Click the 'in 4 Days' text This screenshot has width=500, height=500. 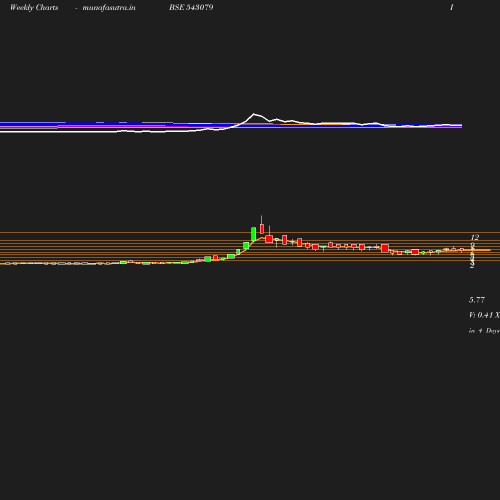coord(484,331)
